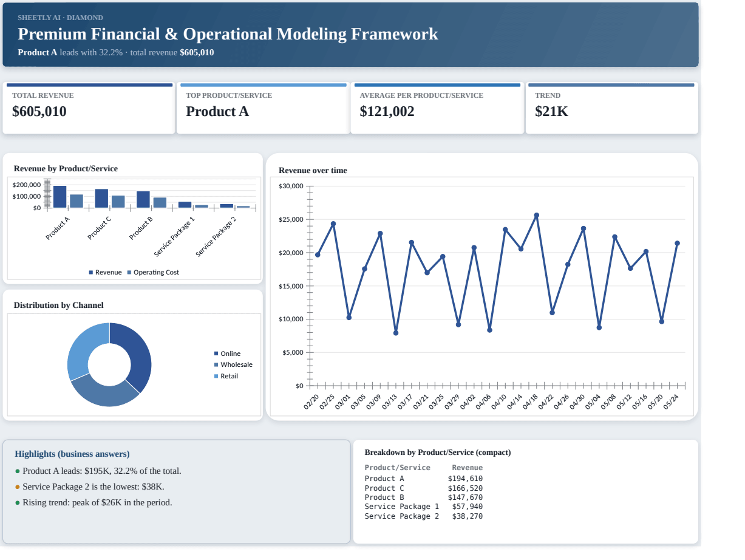Click the highlight 'Service Package 2 is the lowest'
This screenshot has height=560, width=745.
click(94, 487)
